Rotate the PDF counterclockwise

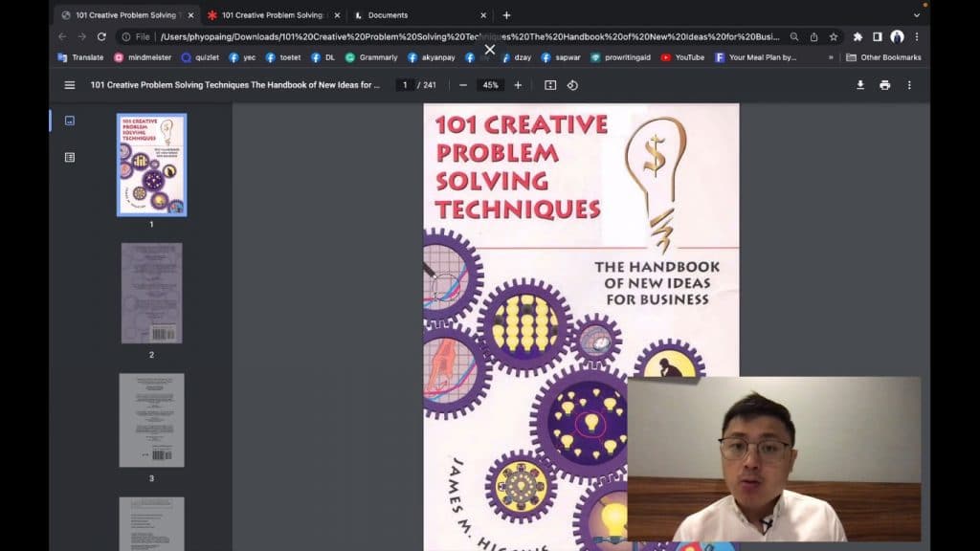point(572,85)
